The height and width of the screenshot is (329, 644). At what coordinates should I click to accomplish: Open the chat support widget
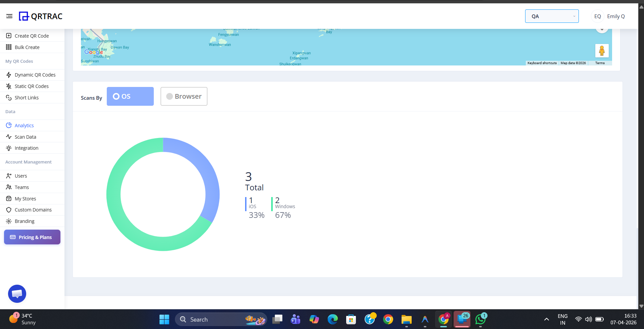[x=17, y=293]
